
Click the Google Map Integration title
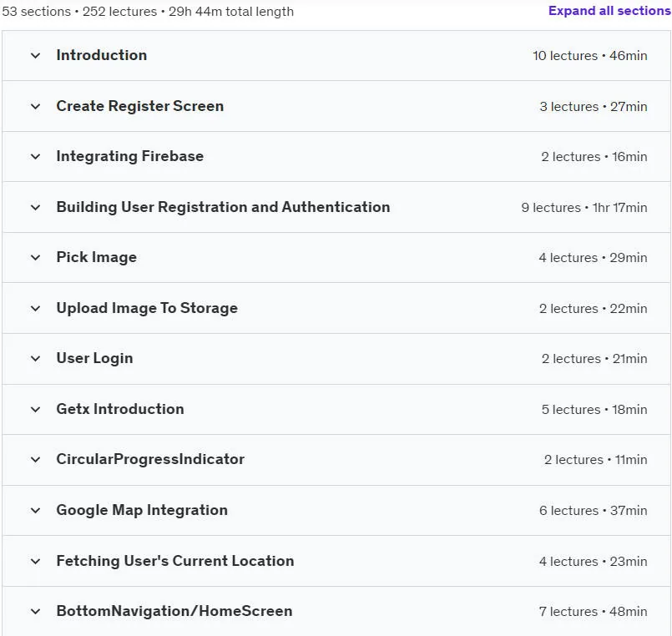(x=142, y=510)
